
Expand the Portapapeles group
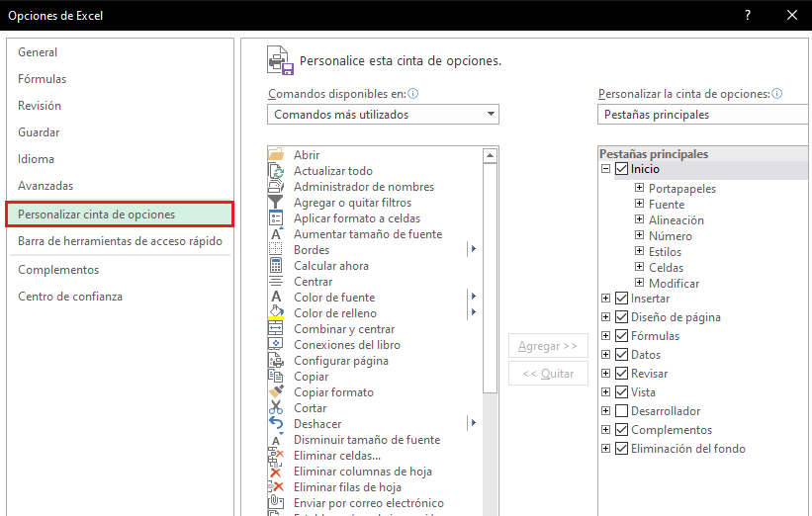click(x=640, y=188)
